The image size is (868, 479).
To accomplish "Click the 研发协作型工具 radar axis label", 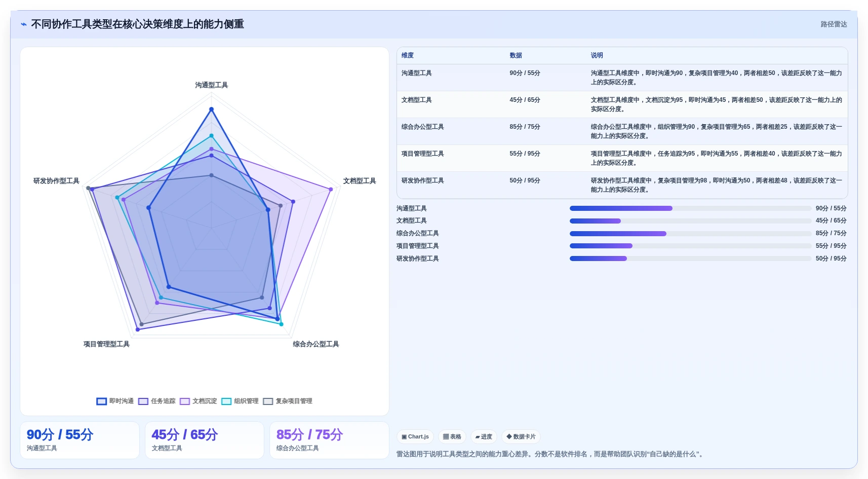I will click(56, 181).
